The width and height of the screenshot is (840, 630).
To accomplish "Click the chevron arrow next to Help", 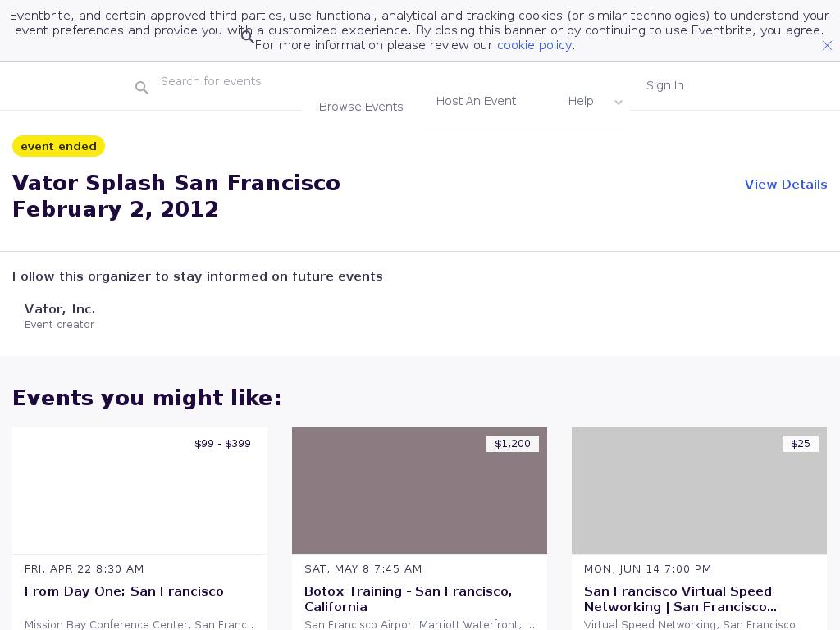I will 619,103.
